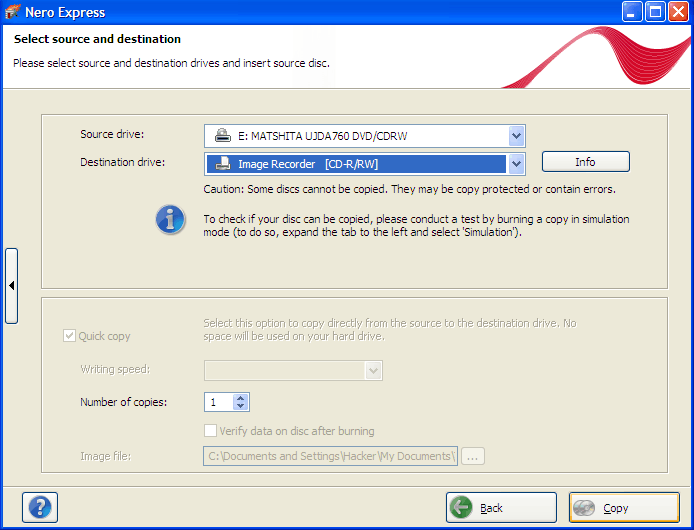694x530 pixels.
Task: Click the 'Destination drive:' label
Action: pos(123,162)
